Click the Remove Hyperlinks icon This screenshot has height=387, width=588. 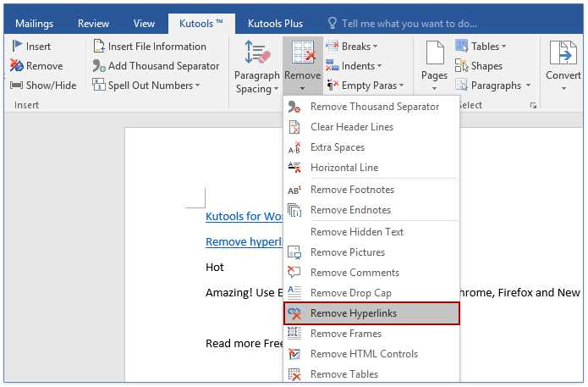[x=294, y=313]
